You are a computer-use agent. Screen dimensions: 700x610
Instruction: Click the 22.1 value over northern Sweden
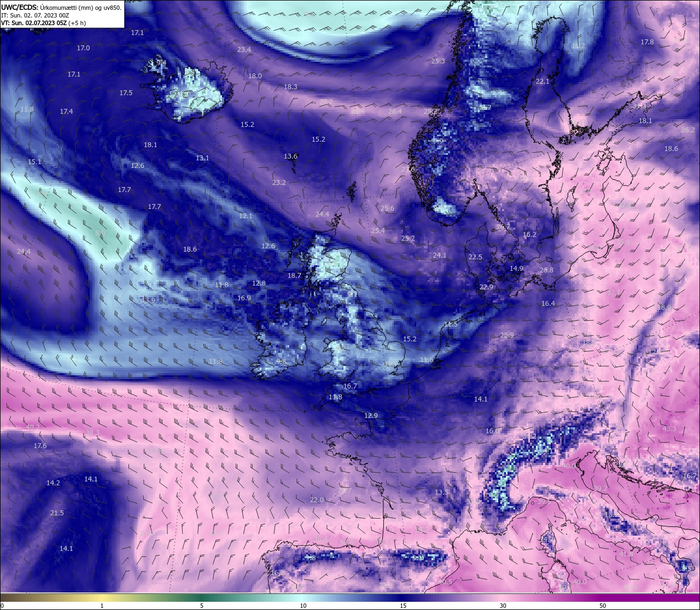pyautogui.click(x=542, y=82)
